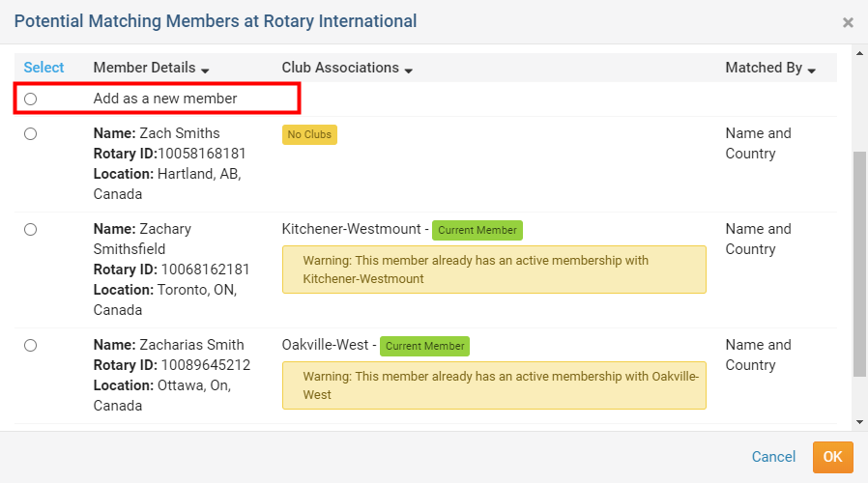Click the Kitchener-Westmount active membership warning

click(494, 270)
